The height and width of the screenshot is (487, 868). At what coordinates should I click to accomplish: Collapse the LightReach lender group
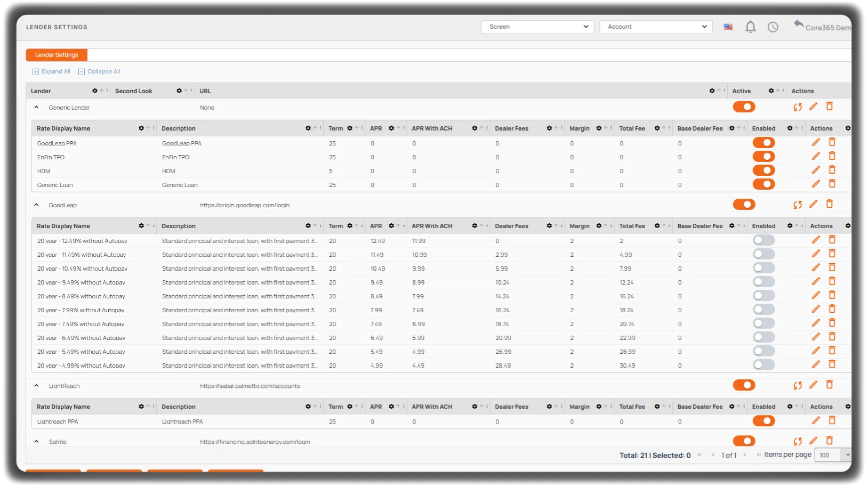[x=36, y=385]
